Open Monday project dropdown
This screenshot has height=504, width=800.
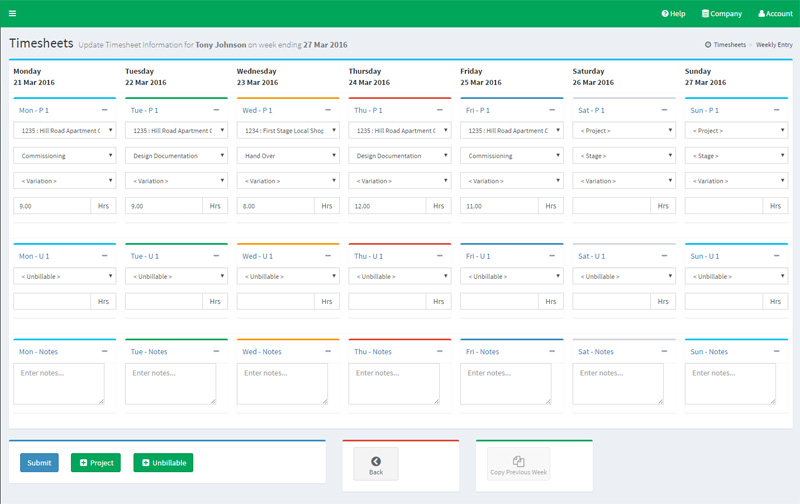click(65, 131)
